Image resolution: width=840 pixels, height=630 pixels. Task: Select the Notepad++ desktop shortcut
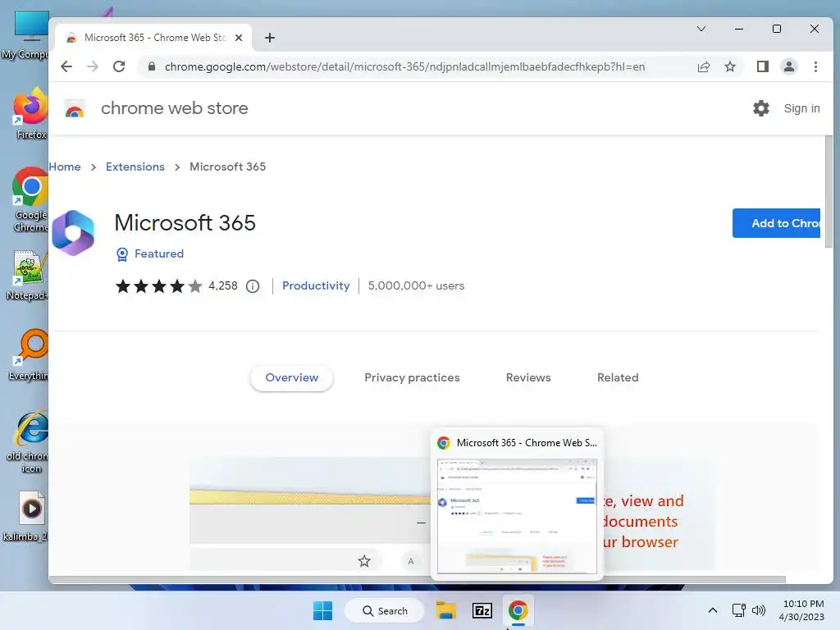click(28, 276)
